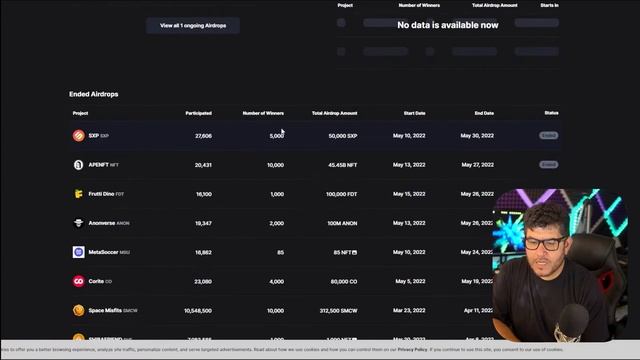Open the Privacy Policy link in cookie banner
This screenshot has width=640, height=360.
(412, 350)
